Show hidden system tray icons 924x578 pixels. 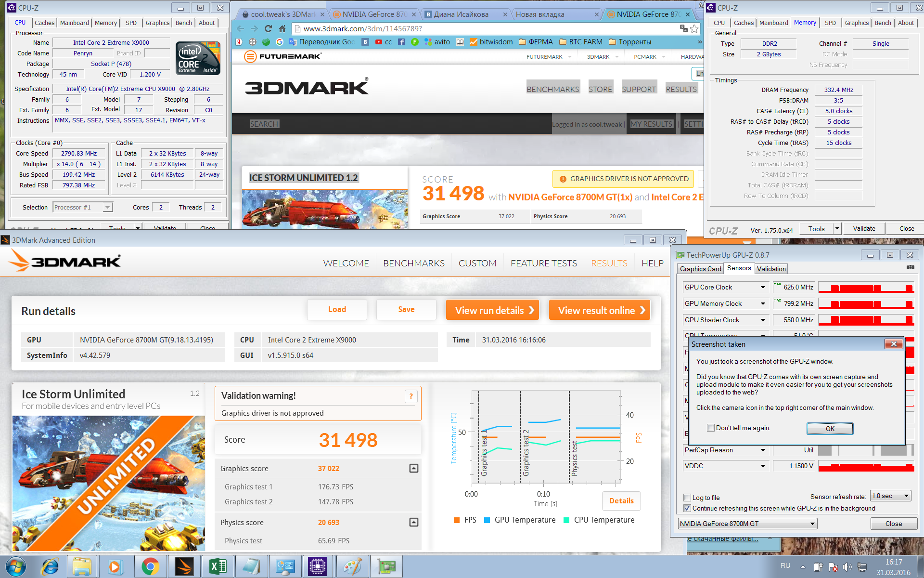803,566
